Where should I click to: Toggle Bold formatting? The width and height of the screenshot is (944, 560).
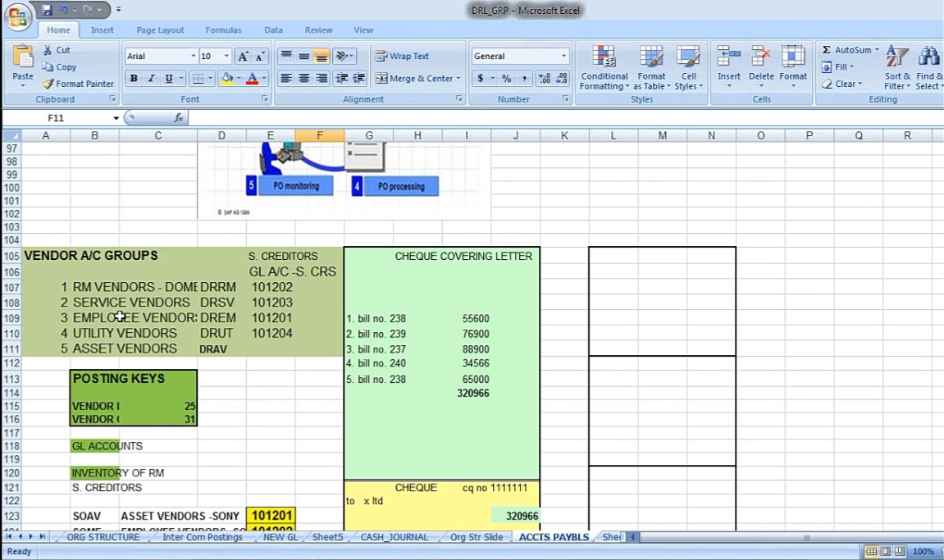click(x=134, y=78)
